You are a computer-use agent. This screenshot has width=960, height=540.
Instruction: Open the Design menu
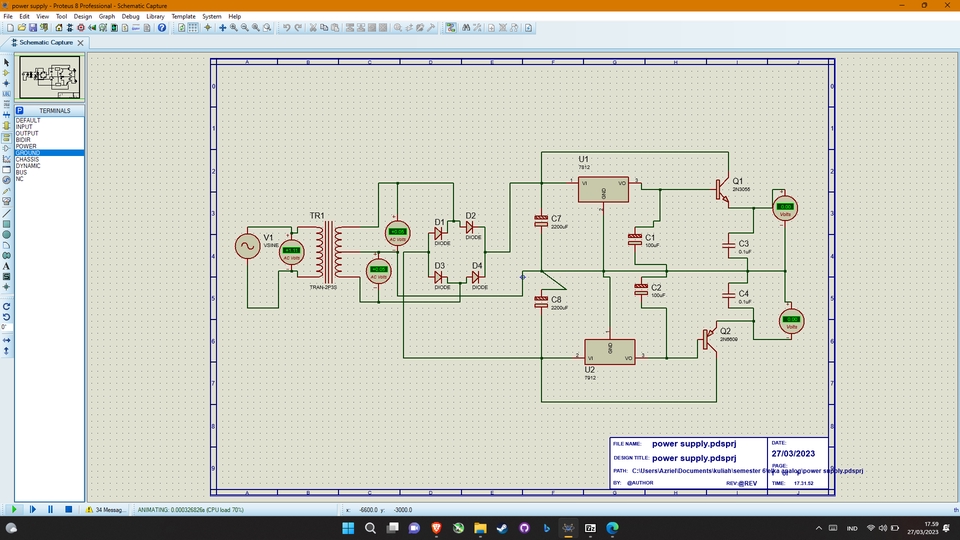pos(83,17)
